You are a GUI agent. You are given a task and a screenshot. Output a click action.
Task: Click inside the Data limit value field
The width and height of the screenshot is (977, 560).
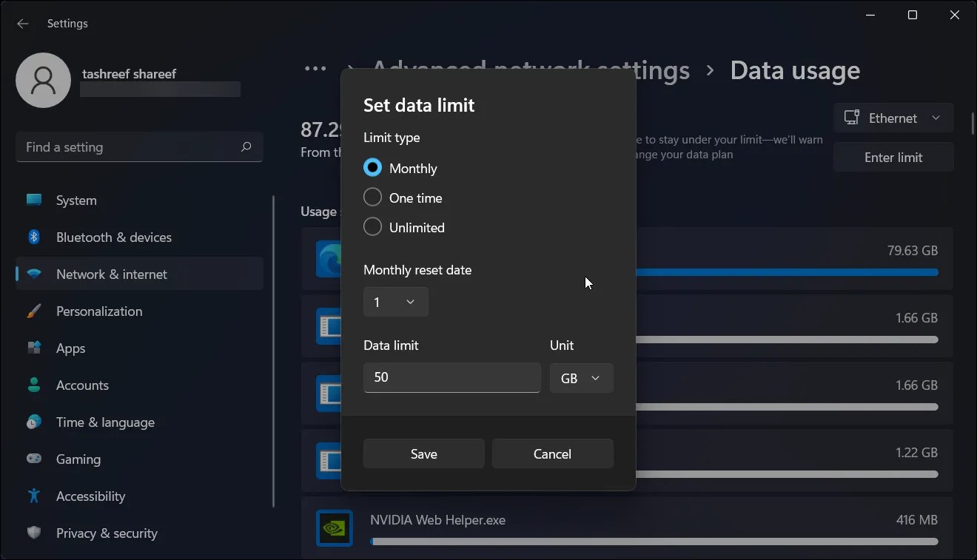(451, 377)
